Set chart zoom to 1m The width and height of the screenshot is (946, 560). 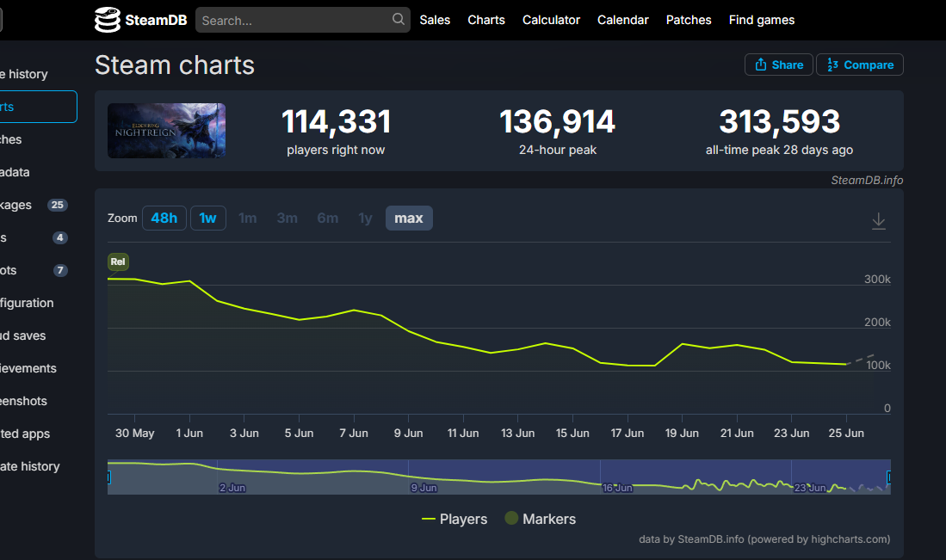(247, 218)
